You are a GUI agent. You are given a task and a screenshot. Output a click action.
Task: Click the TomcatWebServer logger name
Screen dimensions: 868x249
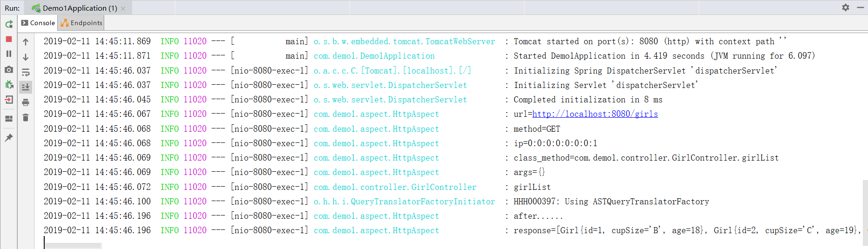click(404, 41)
